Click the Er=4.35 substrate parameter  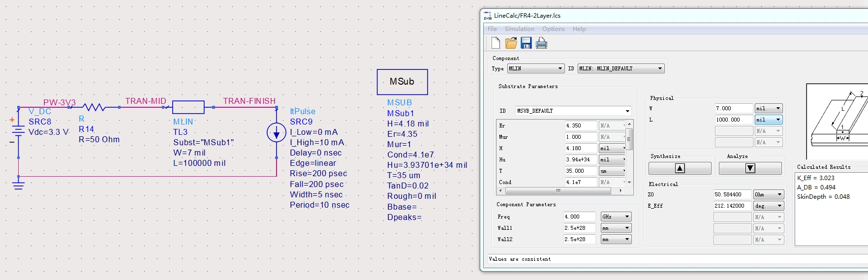coord(402,134)
